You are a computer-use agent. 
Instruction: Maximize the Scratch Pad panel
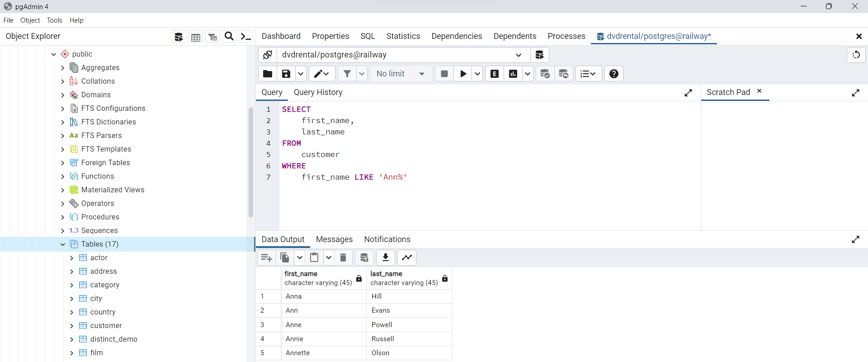pos(856,93)
